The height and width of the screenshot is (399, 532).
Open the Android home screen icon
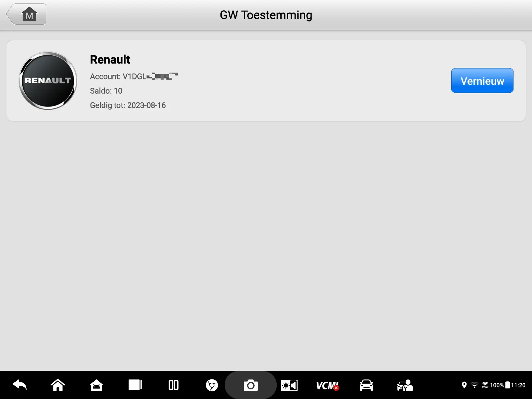click(x=58, y=385)
